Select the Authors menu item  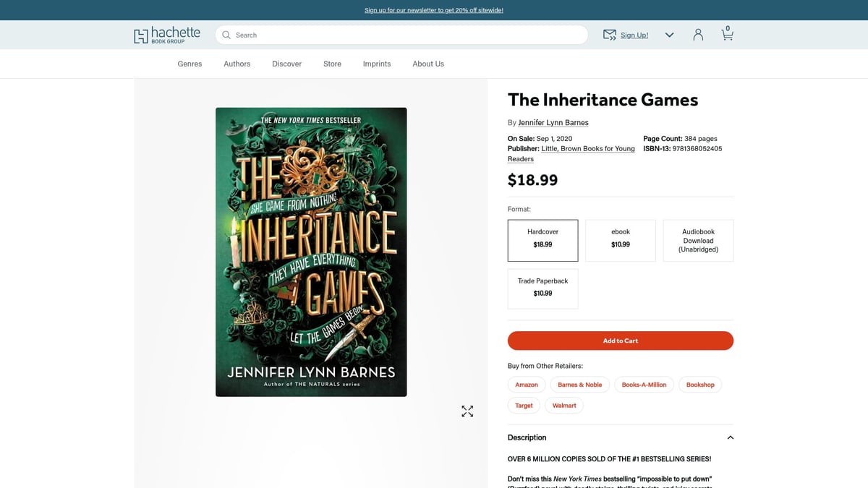click(237, 64)
